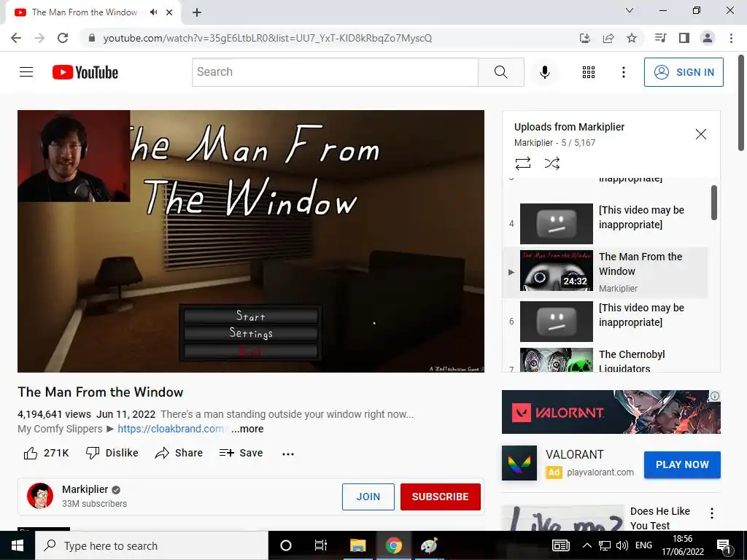Open YouTube settings three-dot menu
The height and width of the screenshot is (560, 747).
point(623,72)
